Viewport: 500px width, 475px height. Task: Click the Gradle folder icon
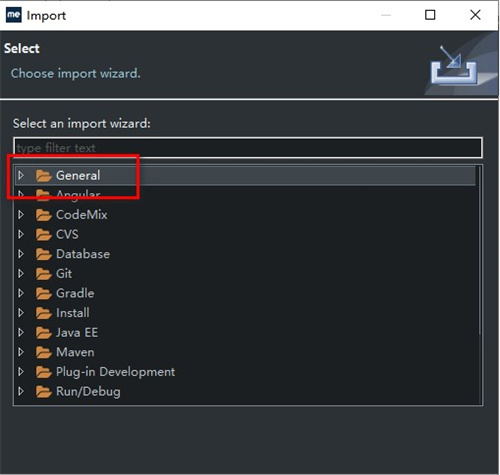43,294
